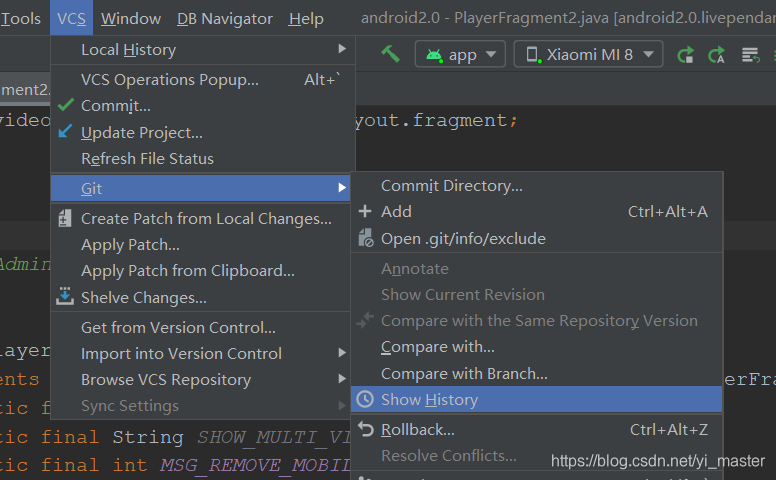Image resolution: width=776 pixels, height=480 pixels.
Task: Select Refresh File Status
Action: point(203,158)
